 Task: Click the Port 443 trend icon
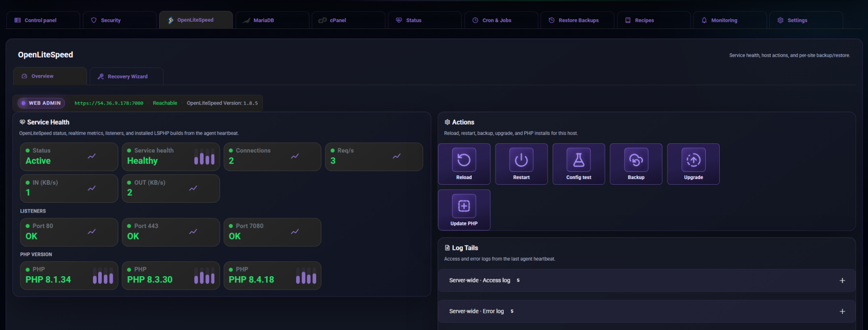193,232
